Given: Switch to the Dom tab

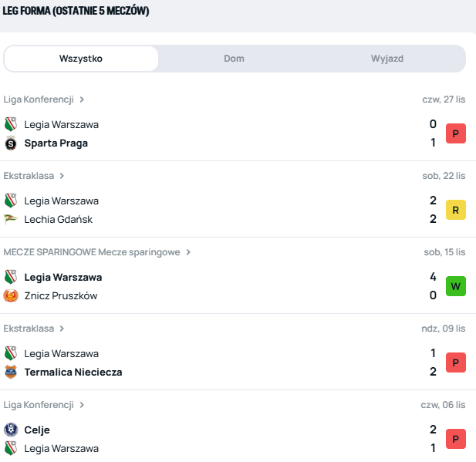Looking at the screenshot, I should (x=234, y=59).
